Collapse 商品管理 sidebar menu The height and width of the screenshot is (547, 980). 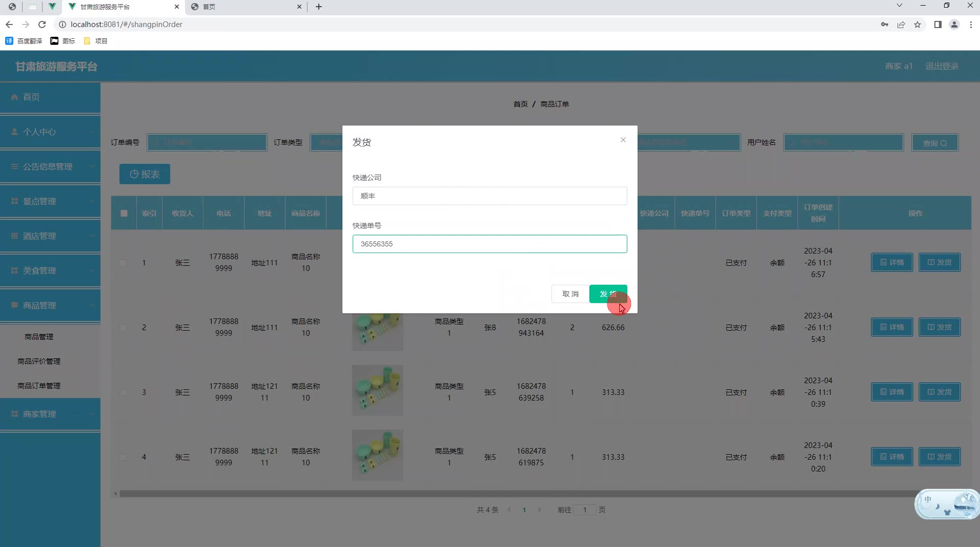tap(50, 305)
